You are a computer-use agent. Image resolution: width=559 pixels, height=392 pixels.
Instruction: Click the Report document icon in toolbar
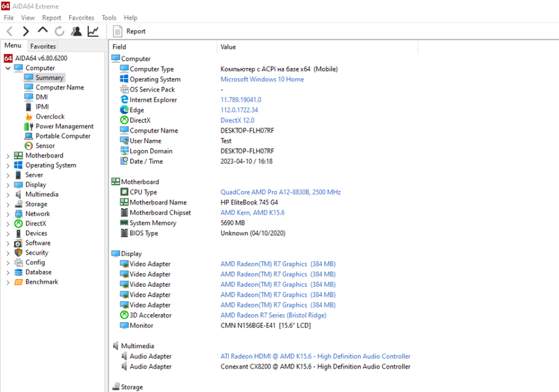[117, 31]
